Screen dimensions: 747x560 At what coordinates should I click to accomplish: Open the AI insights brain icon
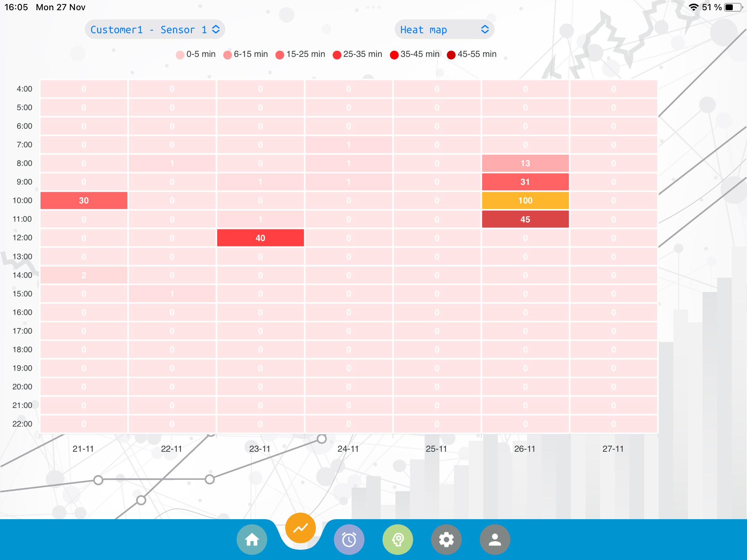[398, 540]
